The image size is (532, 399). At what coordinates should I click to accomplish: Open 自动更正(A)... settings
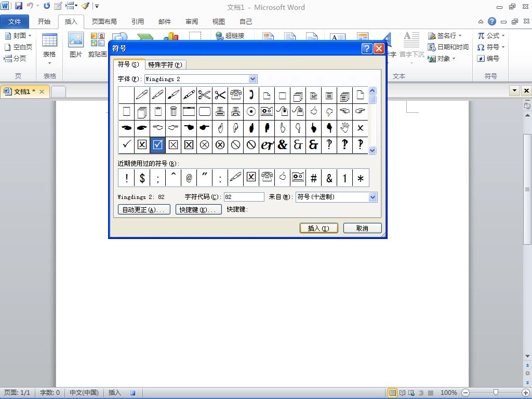(144, 209)
